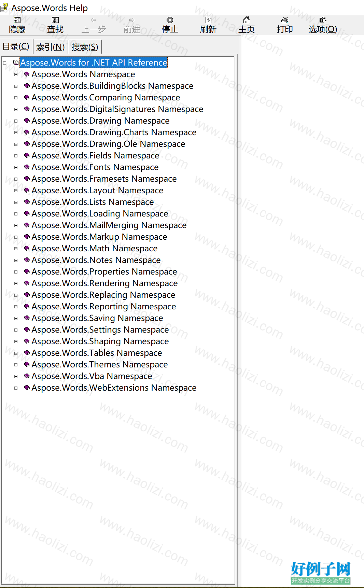
Task: Click the icon beside Tables Namespace
Action: (27, 353)
